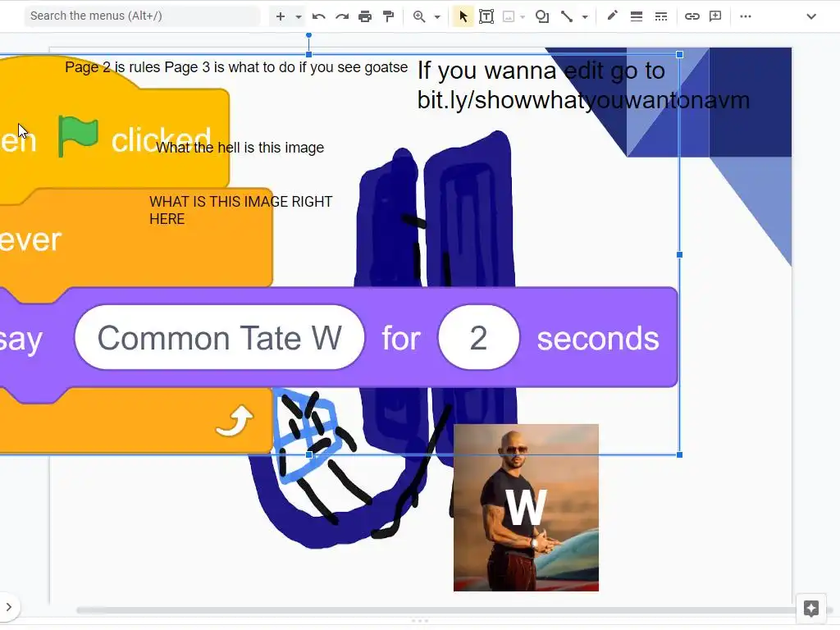This screenshot has width=840, height=630.
Task: Undo the last action
Action: (x=319, y=16)
